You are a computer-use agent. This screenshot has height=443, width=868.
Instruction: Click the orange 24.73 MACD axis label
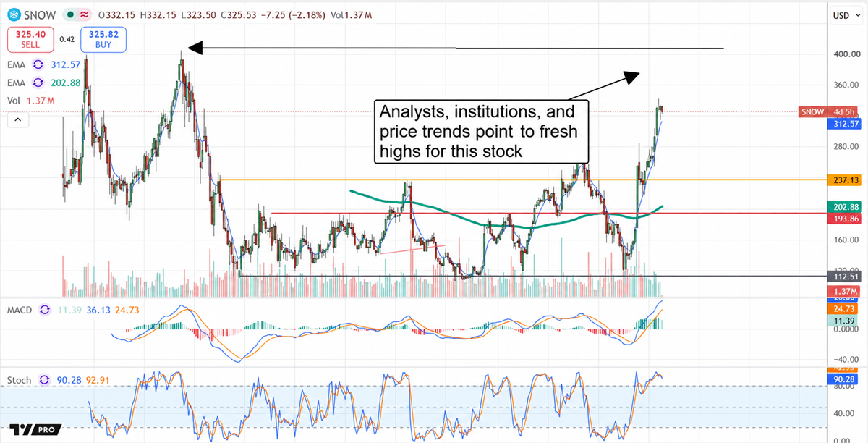click(842, 308)
